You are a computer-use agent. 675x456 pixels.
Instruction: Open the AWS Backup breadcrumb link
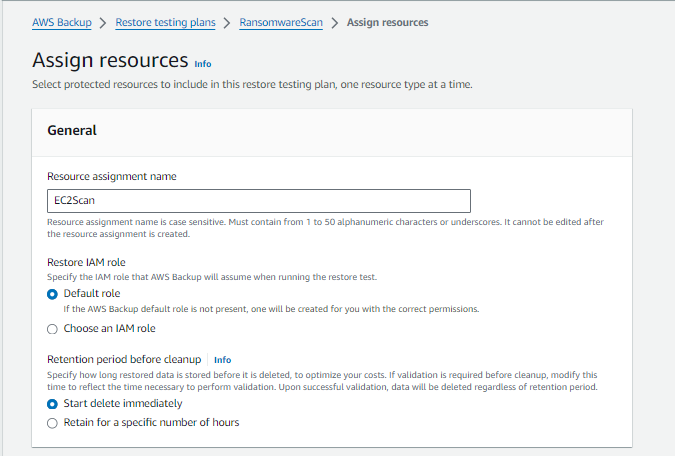(64, 22)
